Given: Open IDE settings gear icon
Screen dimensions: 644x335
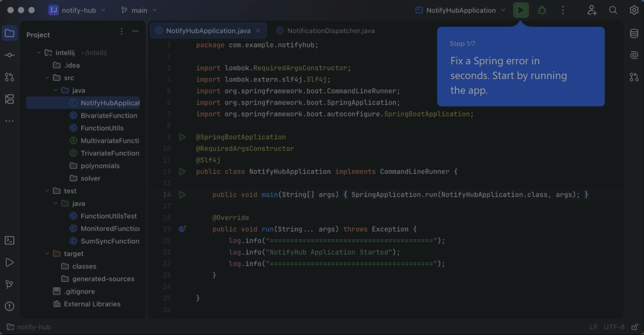Looking at the screenshot, I should 634,10.
